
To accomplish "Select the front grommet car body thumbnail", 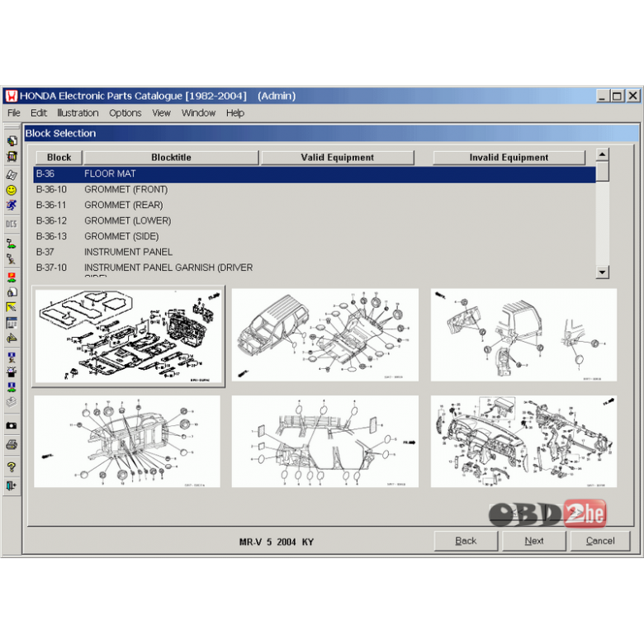I will 324,334.
